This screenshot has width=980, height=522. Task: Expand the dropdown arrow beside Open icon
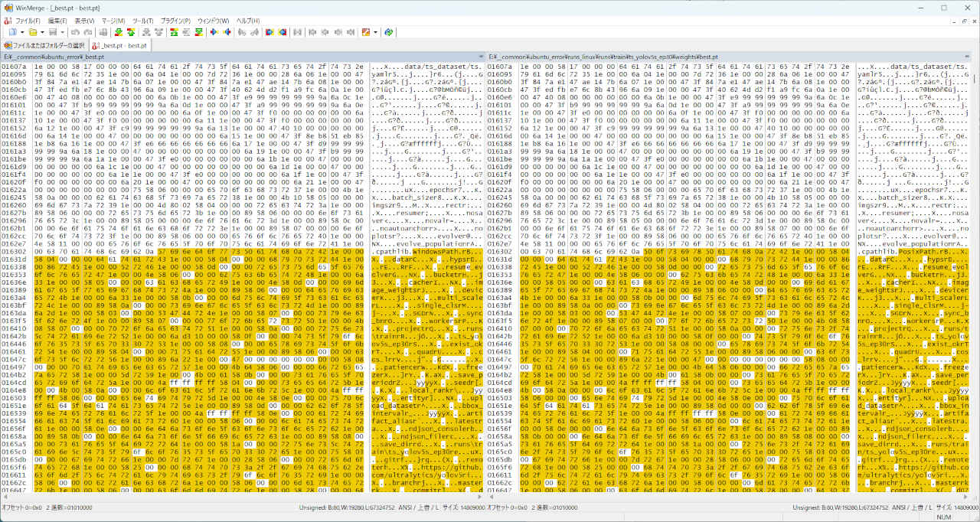click(42, 32)
